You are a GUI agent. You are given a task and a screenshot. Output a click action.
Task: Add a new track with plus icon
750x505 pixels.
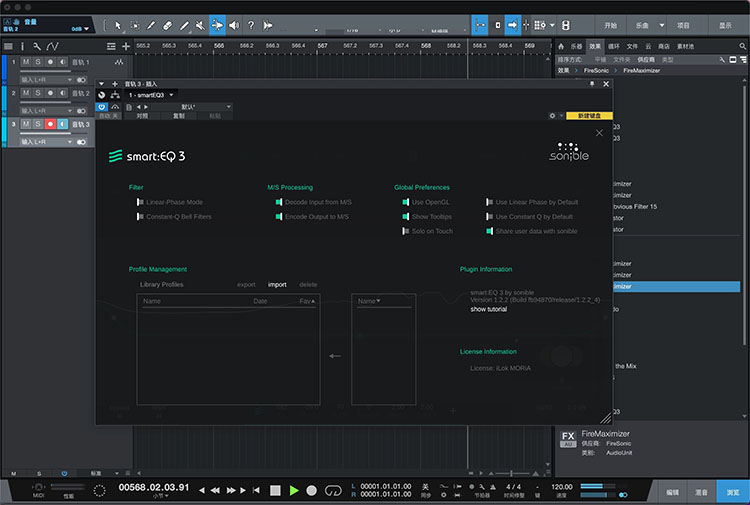click(126, 46)
